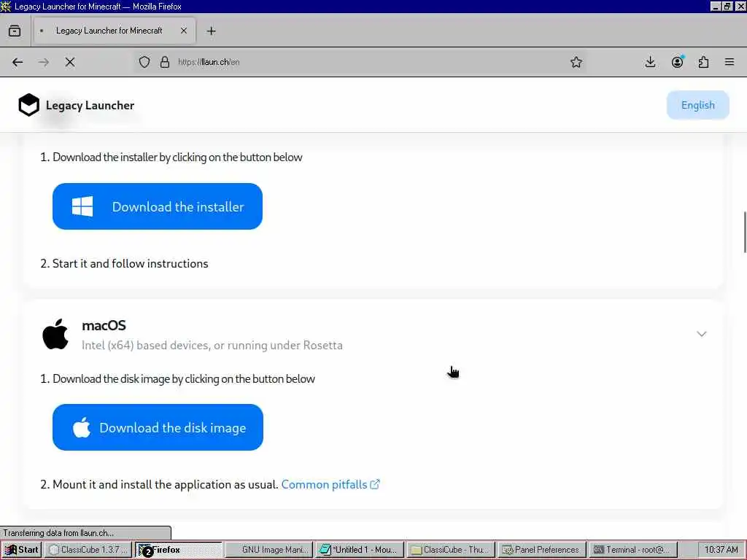Viewport: 747px width, 560px height.
Task: Open the Firefox downloads panel
Action: tap(650, 63)
